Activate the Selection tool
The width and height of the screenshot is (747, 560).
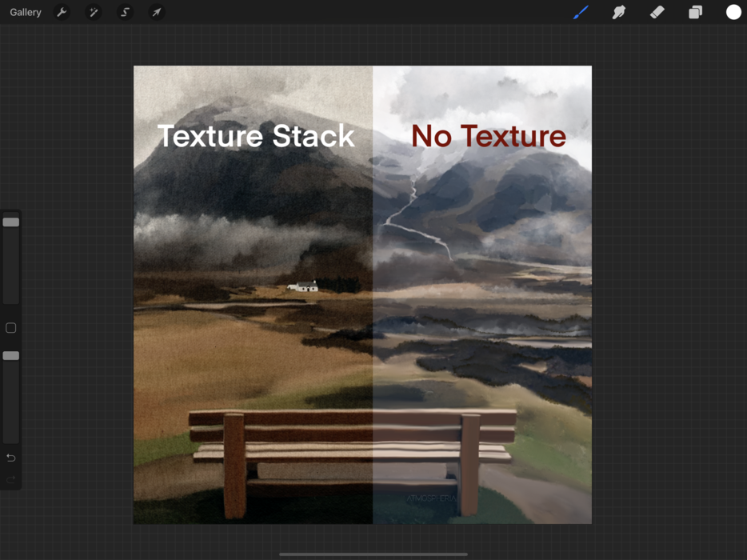[125, 12]
